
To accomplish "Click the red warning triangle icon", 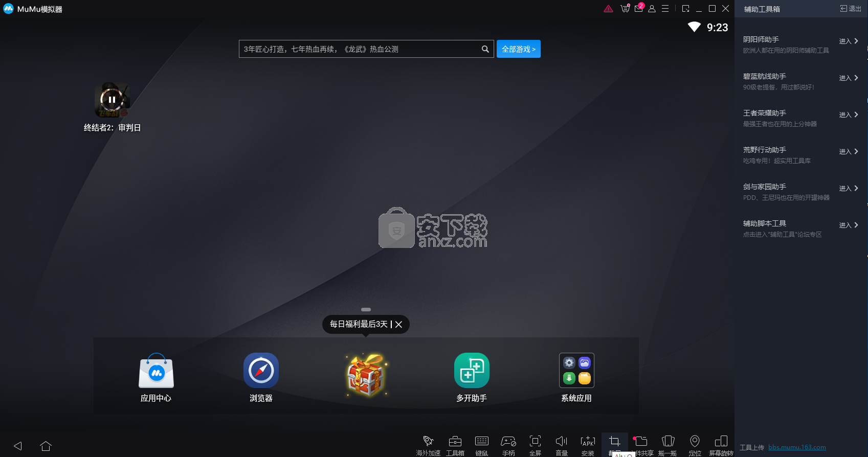I will [x=608, y=9].
